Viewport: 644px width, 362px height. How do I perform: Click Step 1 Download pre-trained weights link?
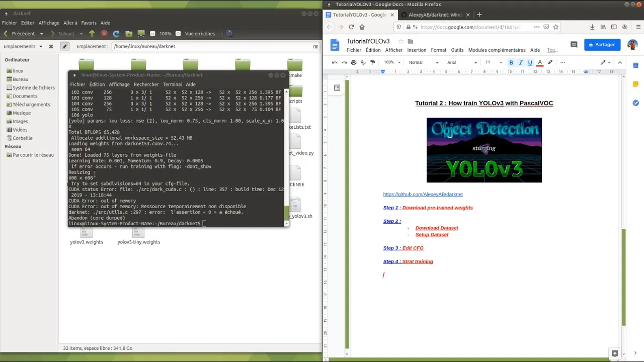(428, 208)
